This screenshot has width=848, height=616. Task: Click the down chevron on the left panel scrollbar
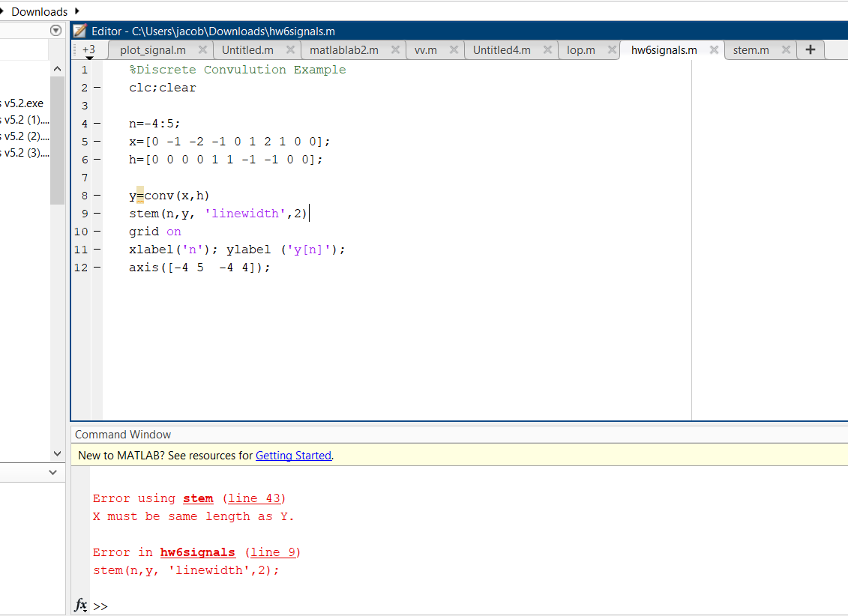click(57, 453)
